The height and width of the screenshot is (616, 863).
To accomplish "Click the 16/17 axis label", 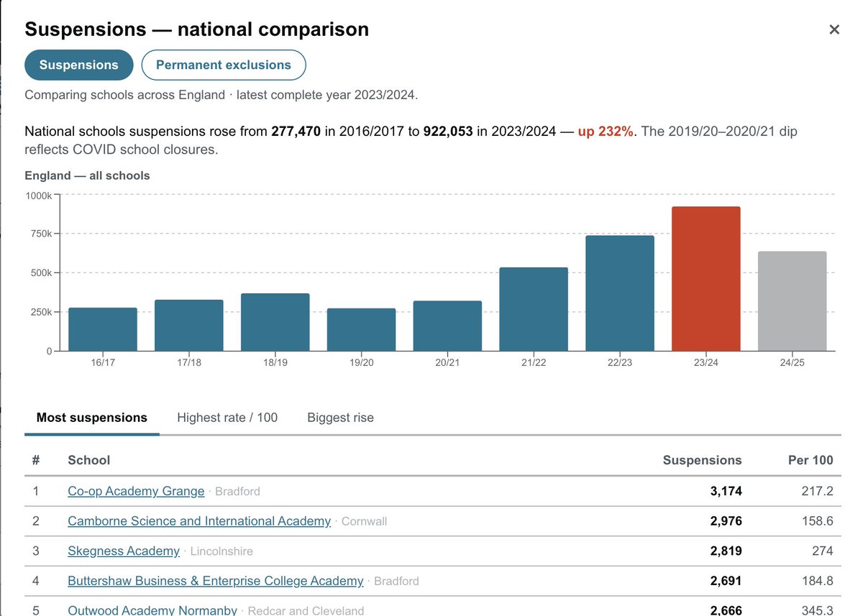I will 103,363.
